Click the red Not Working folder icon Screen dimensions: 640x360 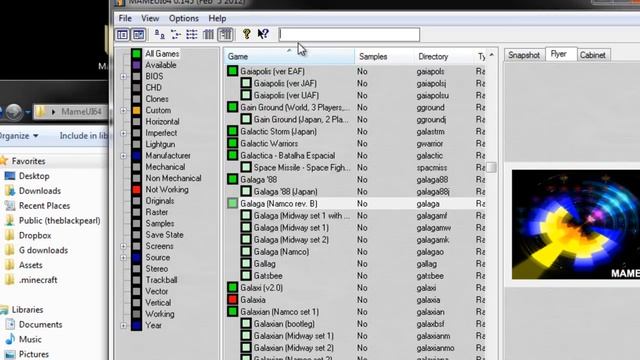[136, 189]
